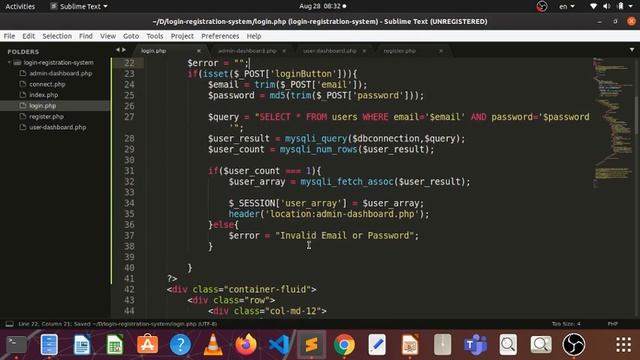Switch to the register.php tab
640x360 pixels.
pos(399,51)
